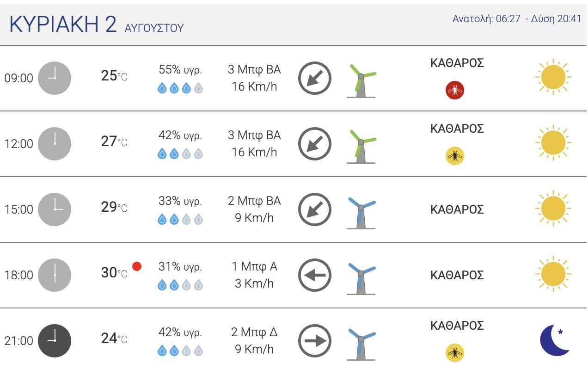This screenshot has height=369, width=588.
Task: Click the red max temperature dot
Action: (136, 266)
